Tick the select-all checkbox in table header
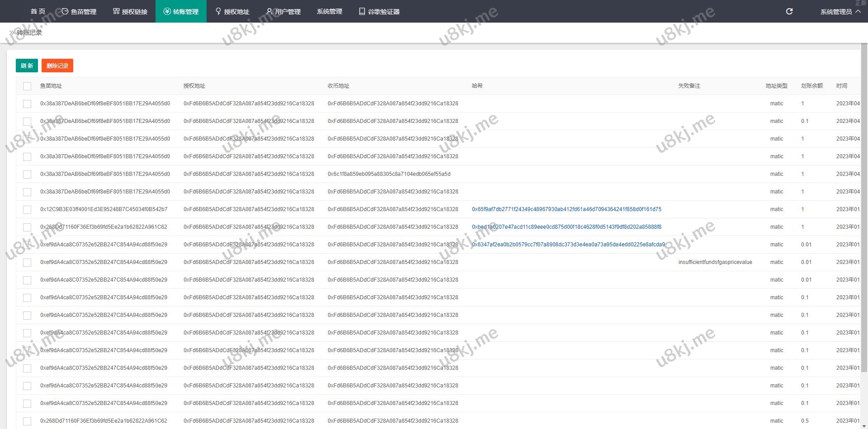This screenshot has width=868, height=429. (x=27, y=86)
